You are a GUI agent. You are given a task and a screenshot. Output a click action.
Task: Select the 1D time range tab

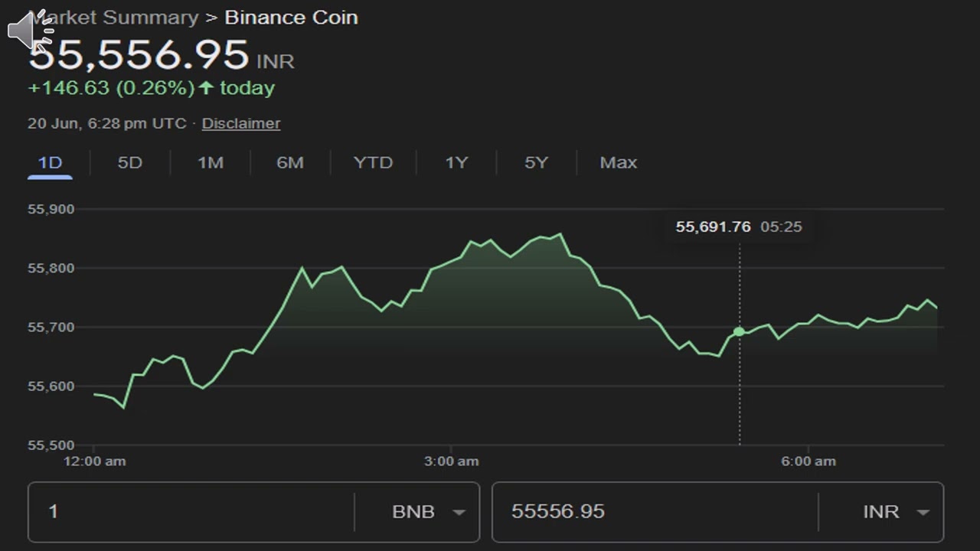point(50,162)
